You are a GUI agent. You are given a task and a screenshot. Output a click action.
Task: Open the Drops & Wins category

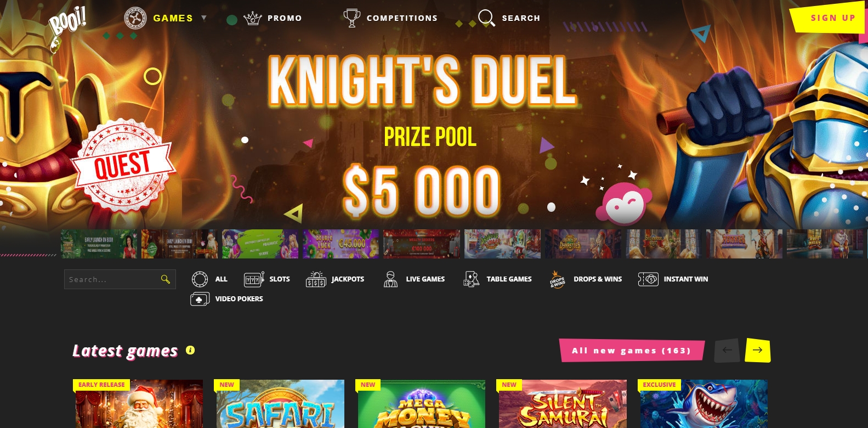586,279
